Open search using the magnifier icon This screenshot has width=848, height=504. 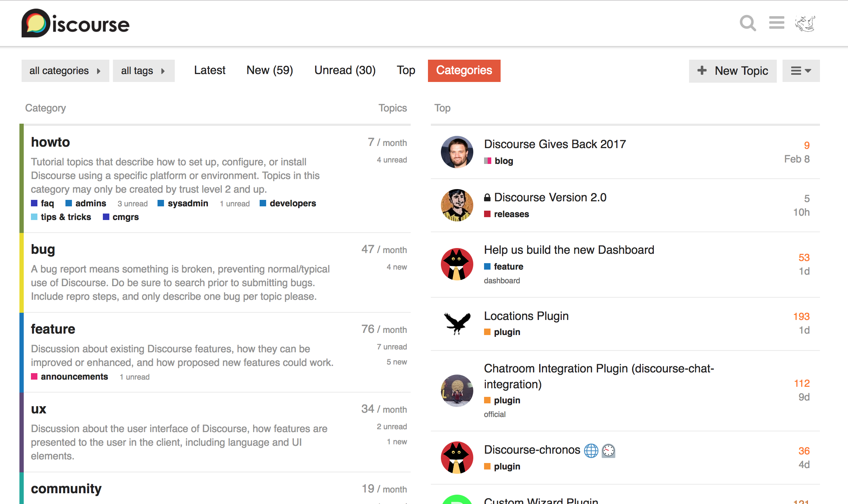pyautogui.click(x=747, y=23)
